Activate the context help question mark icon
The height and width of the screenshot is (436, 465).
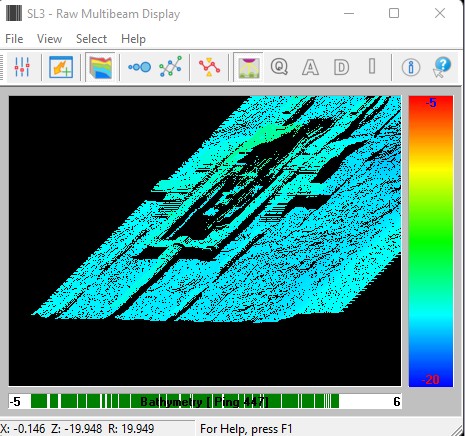click(x=442, y=67)
